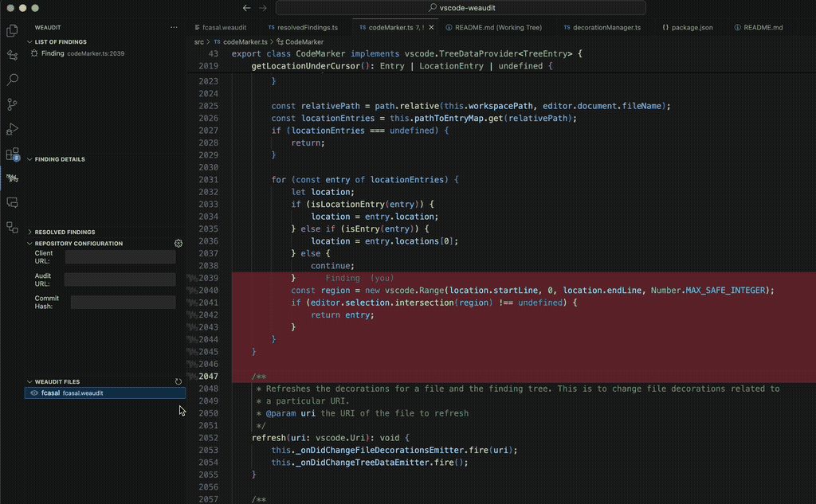Screen dimensions: 816x504
Task: Click the Commit Hash input field
Action: pyautogui.click(x=124, y=303)
